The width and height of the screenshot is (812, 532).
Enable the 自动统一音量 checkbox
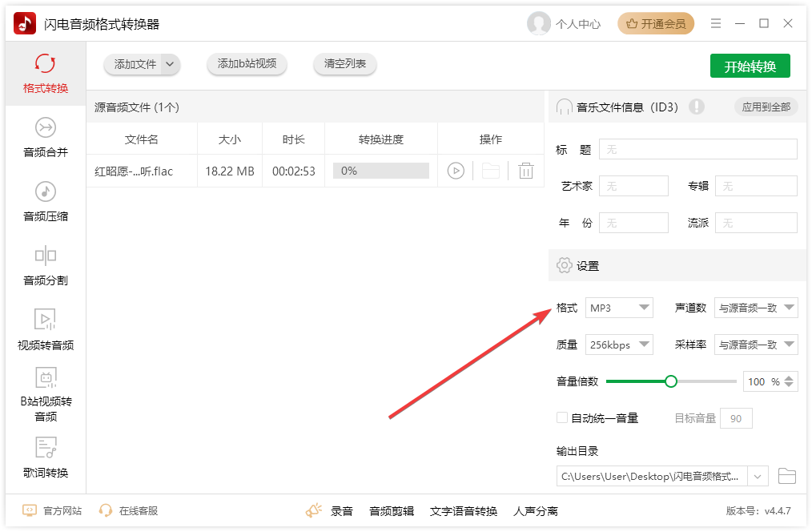pyautogui.click(x=562, y=418)
